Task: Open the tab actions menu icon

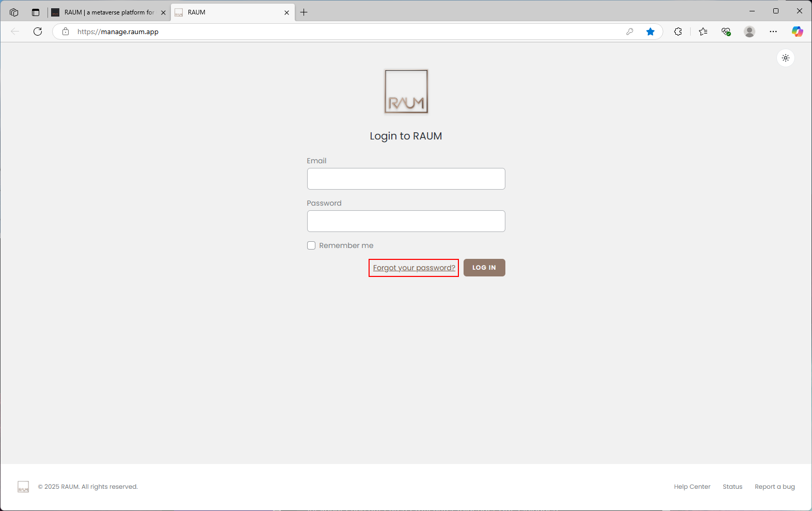Action: (36, 12)
